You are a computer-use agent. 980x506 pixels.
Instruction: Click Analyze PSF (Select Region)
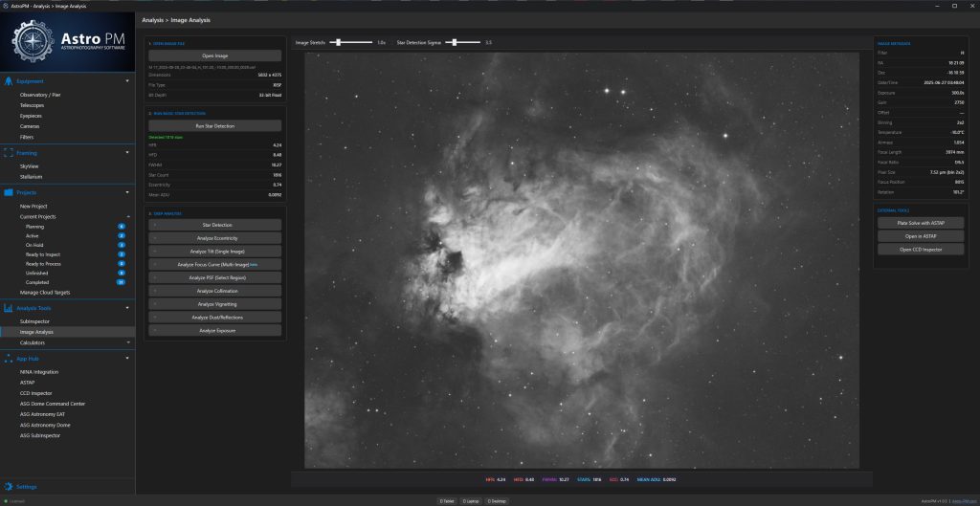point(215,278)
